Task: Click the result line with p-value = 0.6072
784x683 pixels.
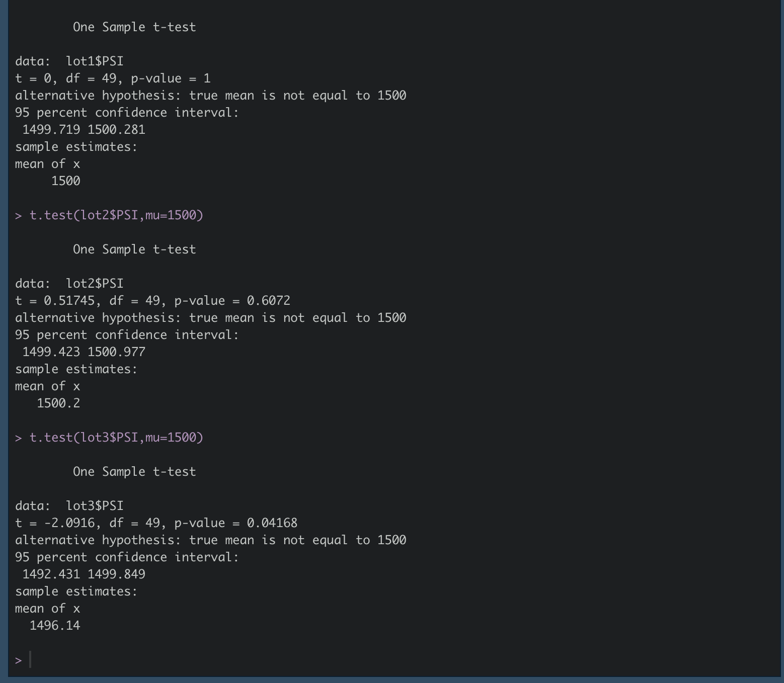Action: (152, 301)
